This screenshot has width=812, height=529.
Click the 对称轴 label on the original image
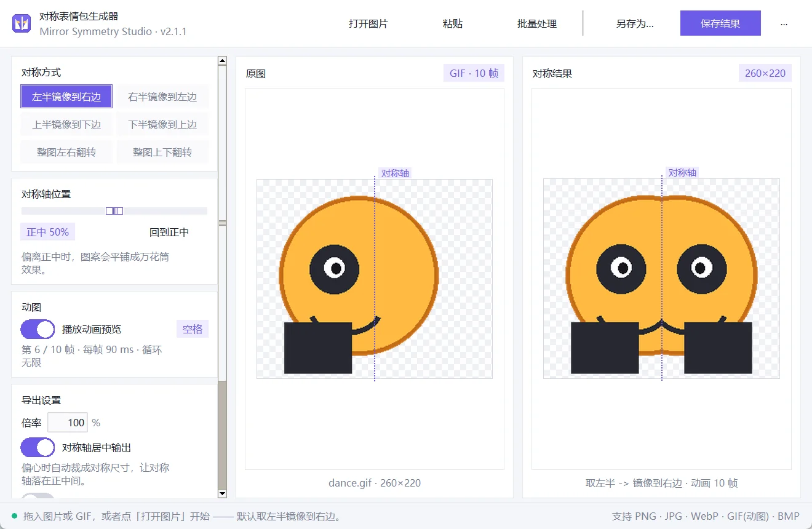click(395, 173)
